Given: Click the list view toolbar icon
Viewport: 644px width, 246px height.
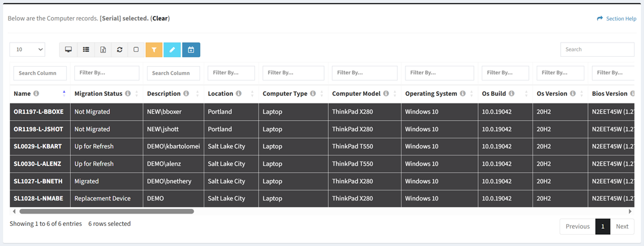Looking at the screenshot, I should click(86, 49).
